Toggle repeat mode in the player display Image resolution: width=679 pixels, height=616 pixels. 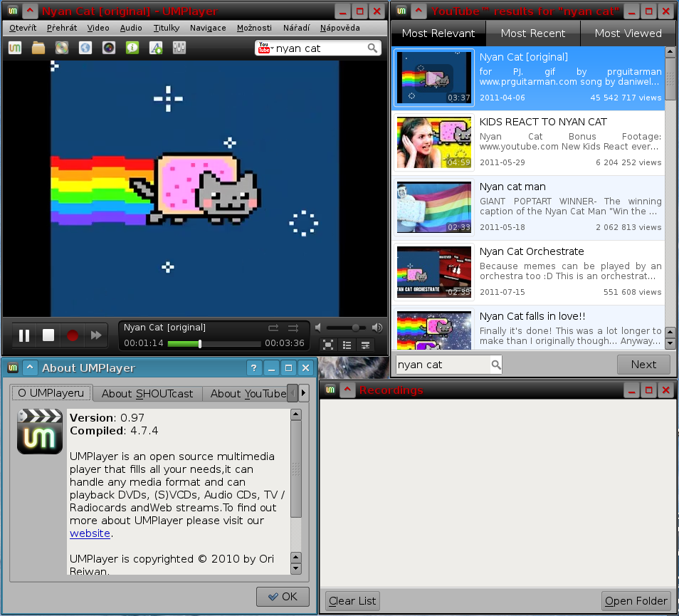[x=273, y=328]
